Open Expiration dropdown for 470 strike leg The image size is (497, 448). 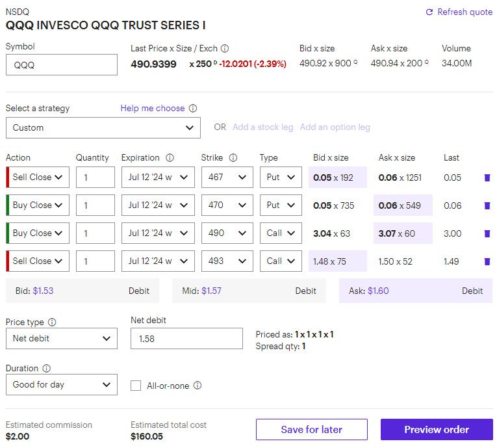(158, 205)
